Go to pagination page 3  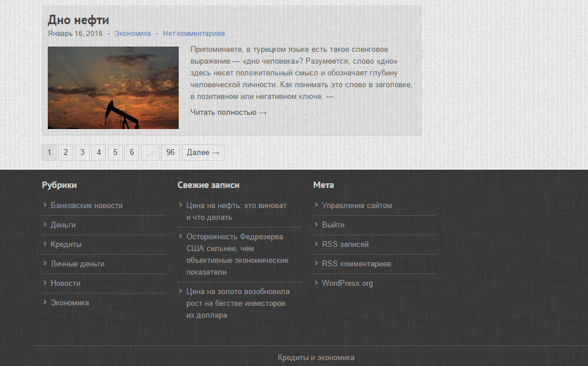[x=82, y=153]
